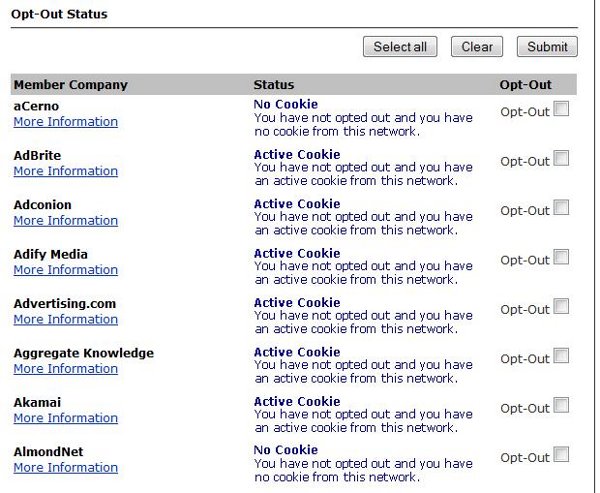Image resolution: width=600 pixels, height=493 pixels.
Task: Click the Status column header
Action: point(274,85)
